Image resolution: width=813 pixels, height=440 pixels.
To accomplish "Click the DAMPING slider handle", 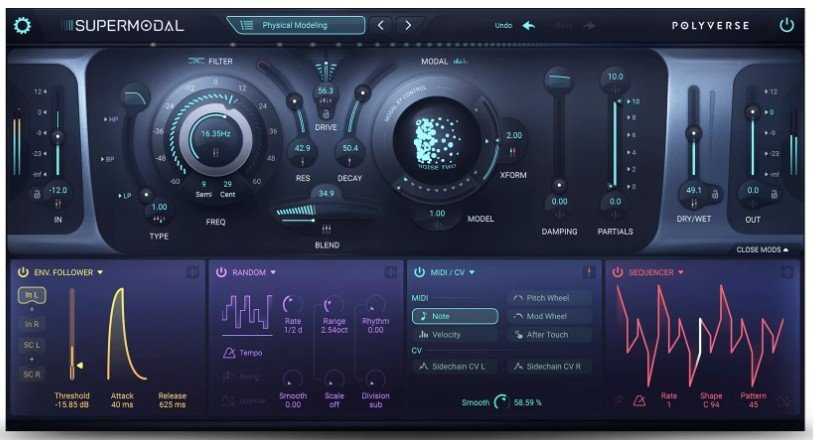I will [x=559, y=184].
